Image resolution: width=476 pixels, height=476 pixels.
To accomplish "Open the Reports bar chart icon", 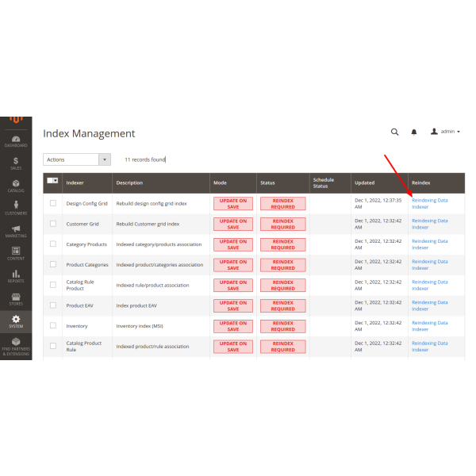I will coord(16,276).
